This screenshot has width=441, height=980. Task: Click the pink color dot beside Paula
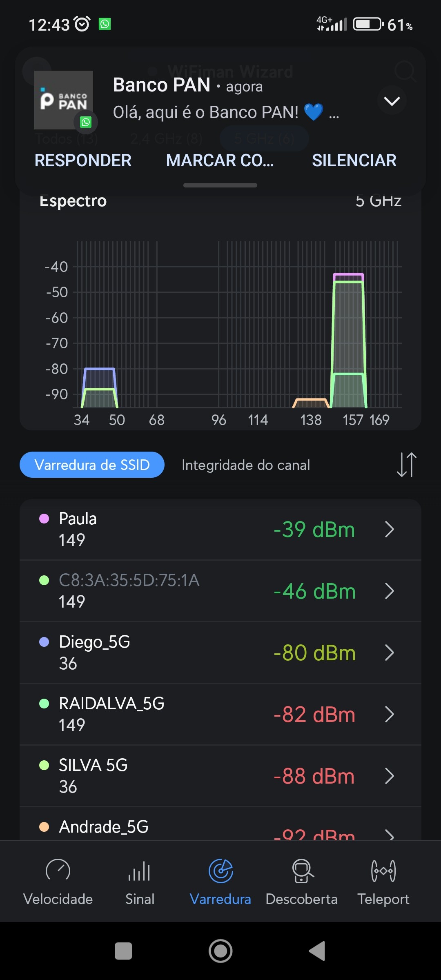coord(44,519)
